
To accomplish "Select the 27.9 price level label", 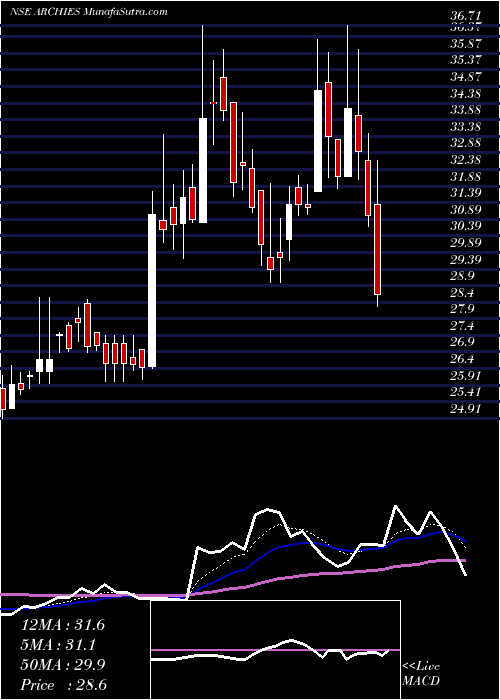I will coord(463,309).
